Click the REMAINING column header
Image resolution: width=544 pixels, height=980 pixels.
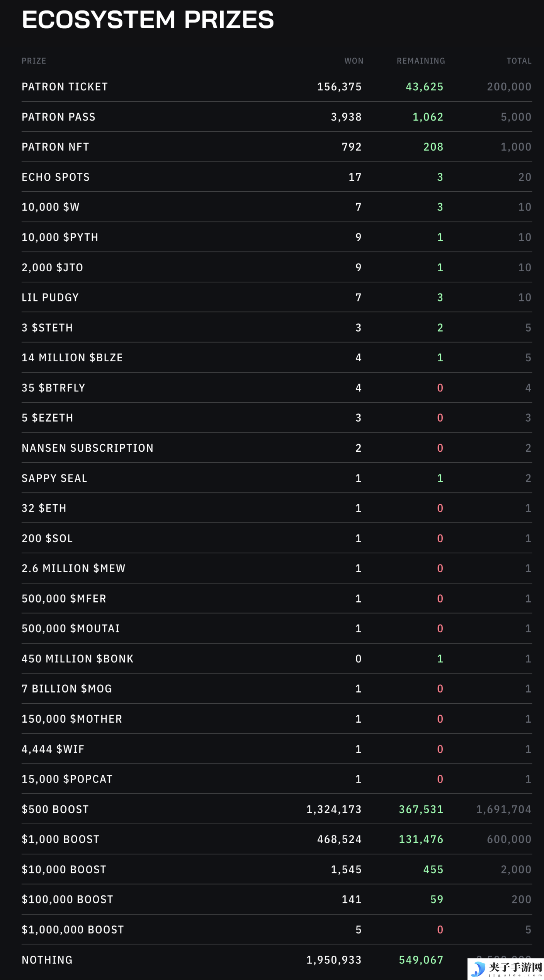pos(421,61)
